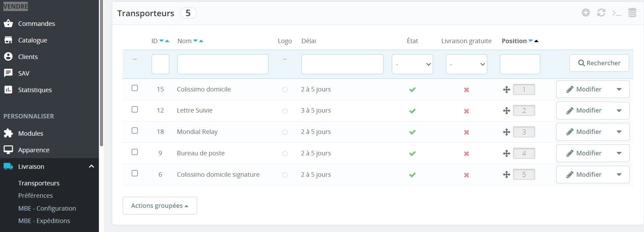Image resolution: width=644 pixels, height=232 pixels.
Task: Modifier the Colissimo domicile carrier
Action: pyautogui.click(x=583, y=89)
